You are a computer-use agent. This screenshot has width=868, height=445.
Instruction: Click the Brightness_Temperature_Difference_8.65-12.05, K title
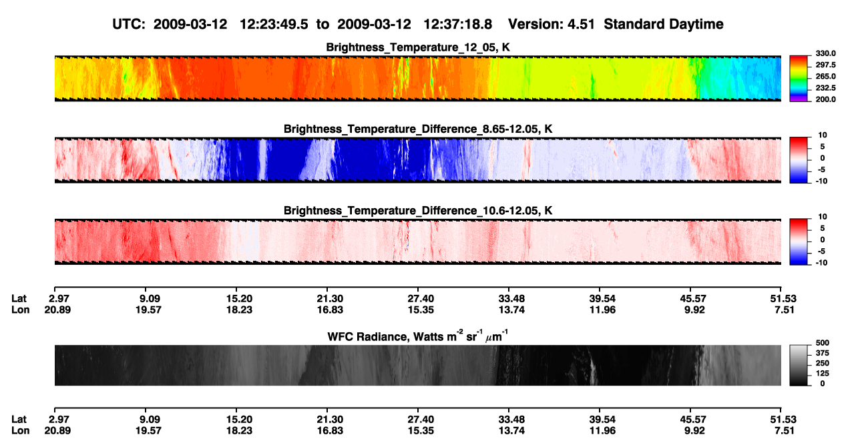click(x=418, y=129)
